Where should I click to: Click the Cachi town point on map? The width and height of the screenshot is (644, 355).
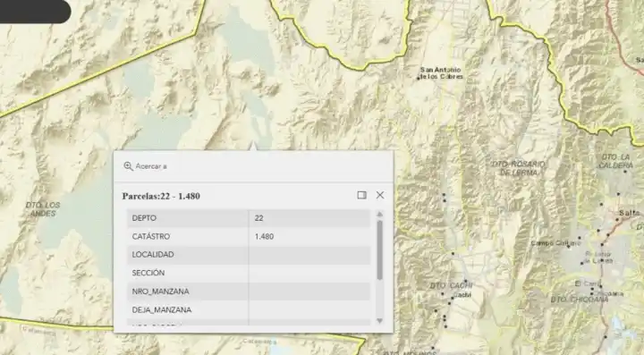(x=453, y=298)
